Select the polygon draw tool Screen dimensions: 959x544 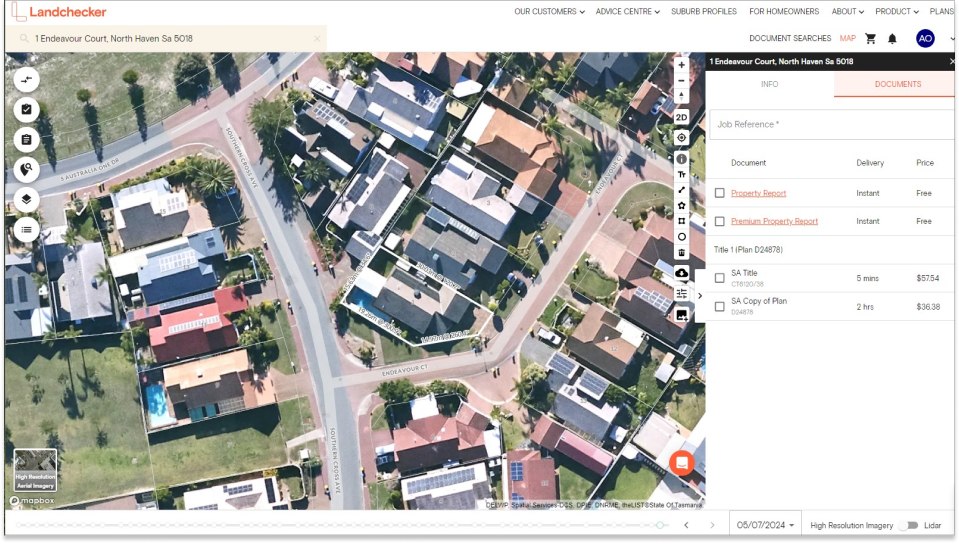[681, 206]
